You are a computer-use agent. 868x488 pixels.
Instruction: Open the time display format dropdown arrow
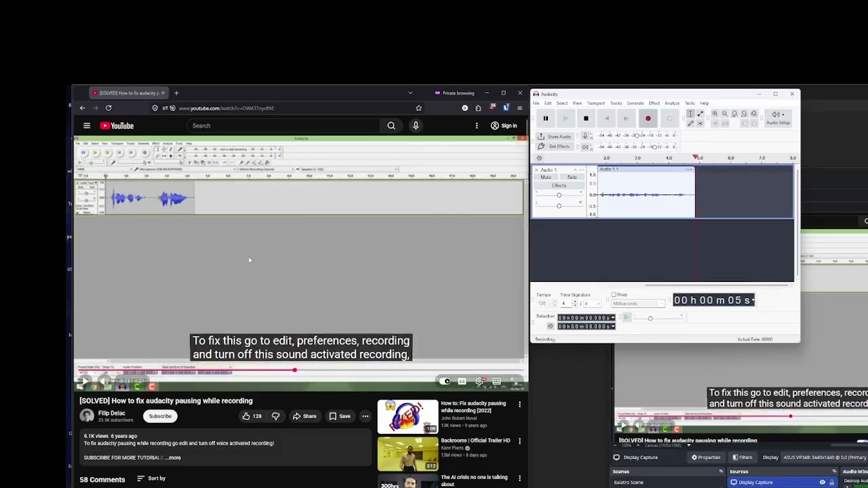[x=752, y=300]
